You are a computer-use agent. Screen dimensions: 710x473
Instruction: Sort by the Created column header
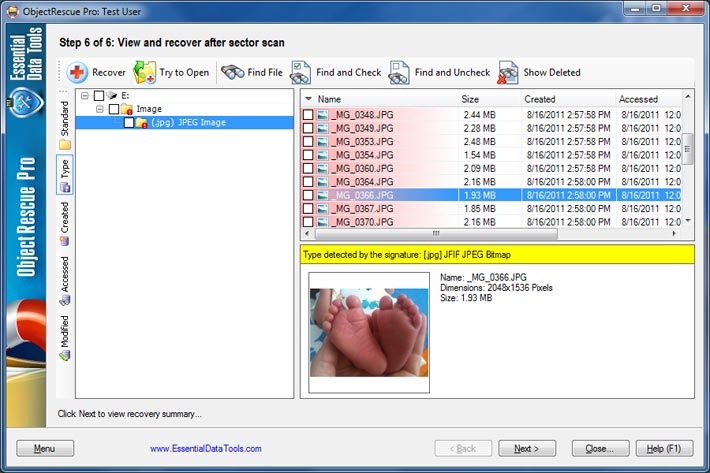[x=568, y=99]
